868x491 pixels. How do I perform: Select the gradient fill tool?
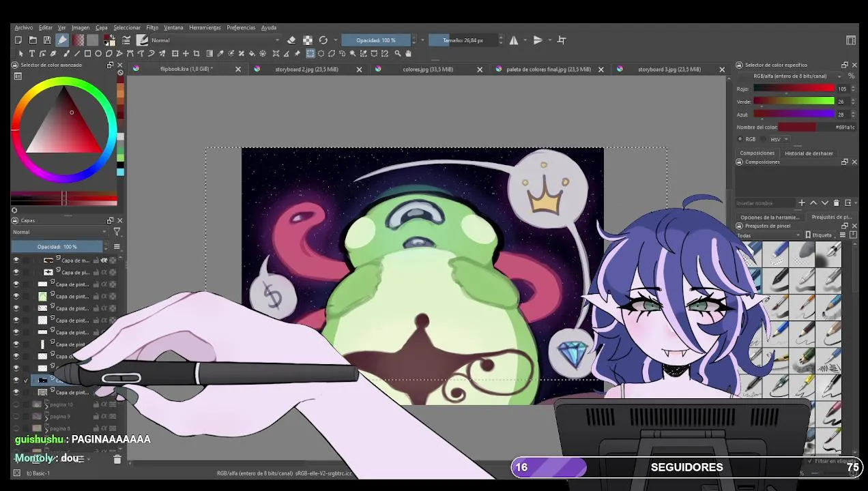[209, 53]
